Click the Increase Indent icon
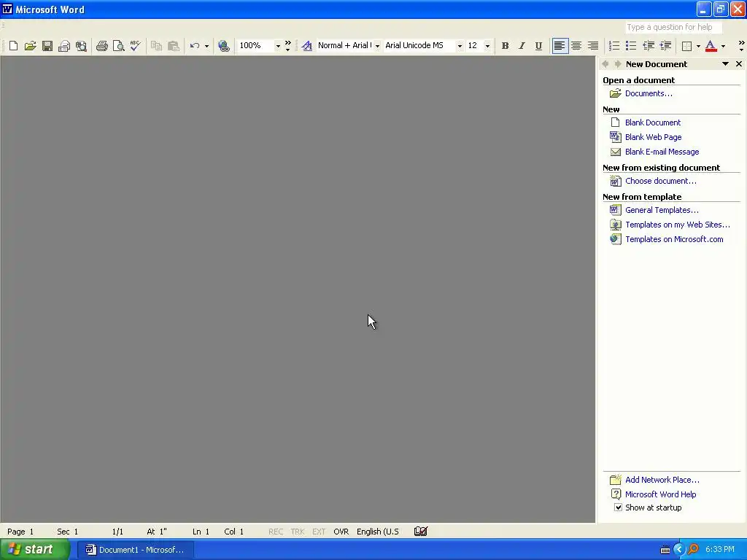 pos(665,46)
